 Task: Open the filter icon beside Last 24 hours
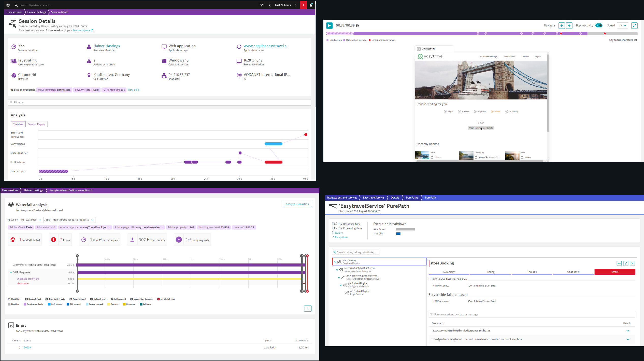(261, 5)
